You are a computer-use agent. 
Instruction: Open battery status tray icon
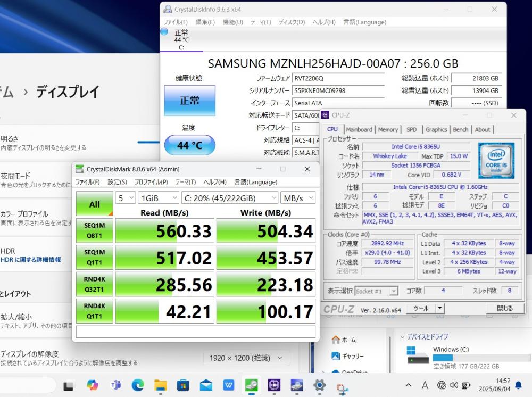point(466,385)
